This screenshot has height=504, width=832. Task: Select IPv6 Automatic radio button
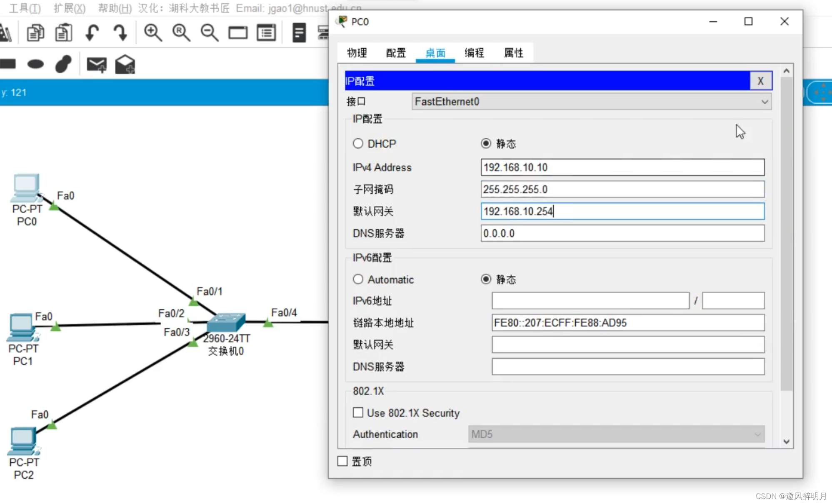click(x=358, y=279)
